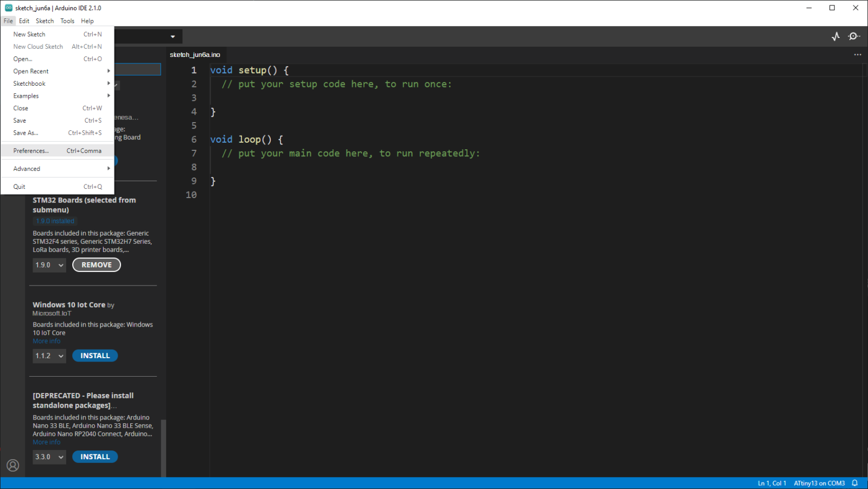This screenshot has height=489, width=868.
Task: Open the Tools menu
Action: tap(67, 21)
